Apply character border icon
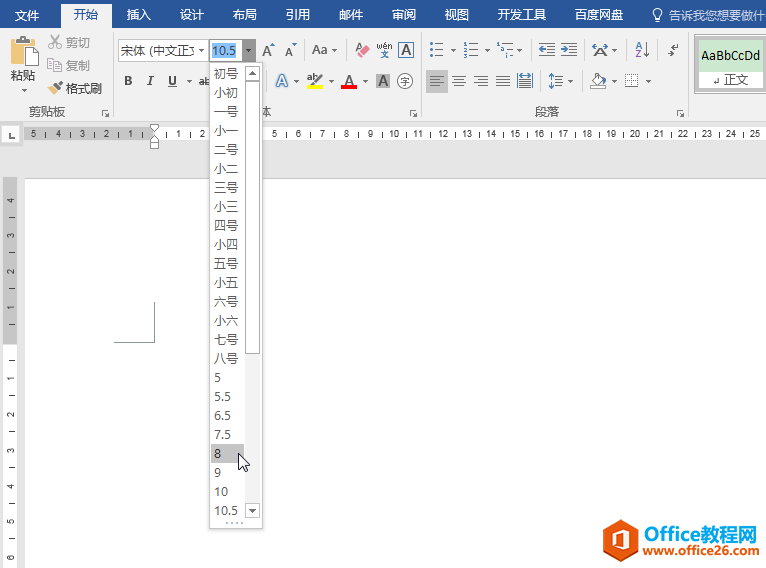 (406, 50)
